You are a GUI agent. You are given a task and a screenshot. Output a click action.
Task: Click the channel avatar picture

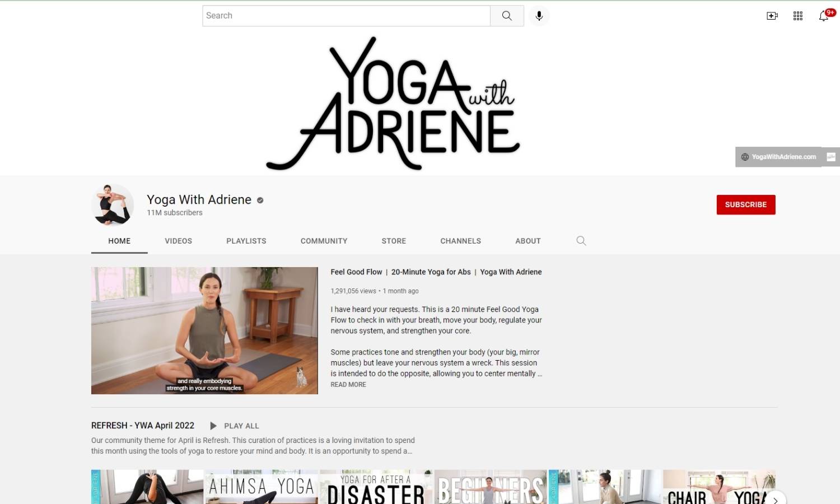(113, 205)
